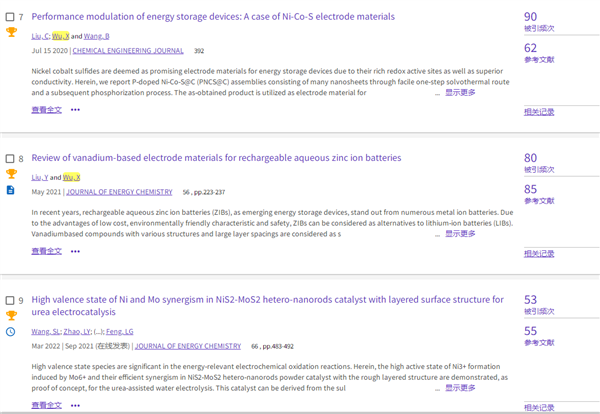View the 90 citing articles for record 7
The height and width of the screenshot is (414, 600).
[x=530, y=17]
